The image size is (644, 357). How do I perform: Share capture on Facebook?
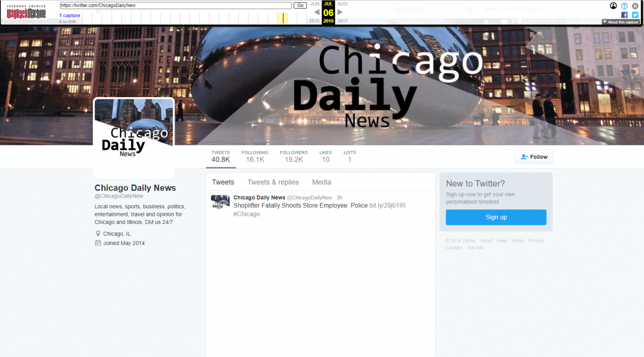[x=625, y=15]
